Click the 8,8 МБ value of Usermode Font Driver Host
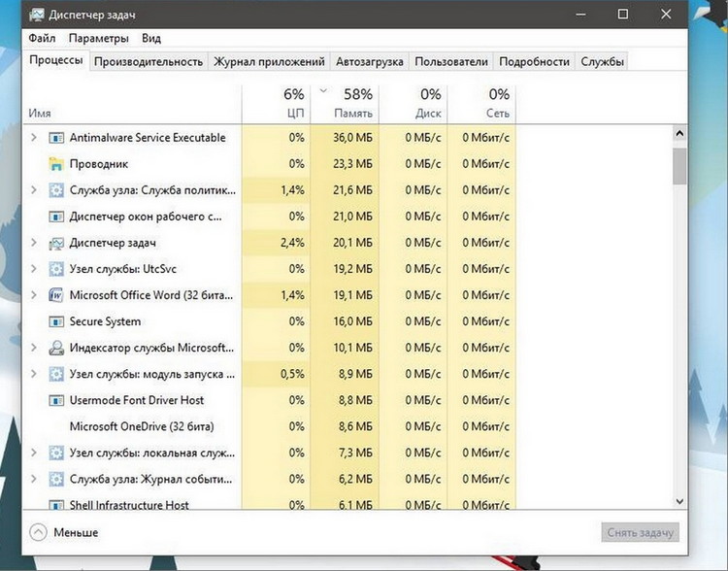The image size is (728, 571). [355, 400]
